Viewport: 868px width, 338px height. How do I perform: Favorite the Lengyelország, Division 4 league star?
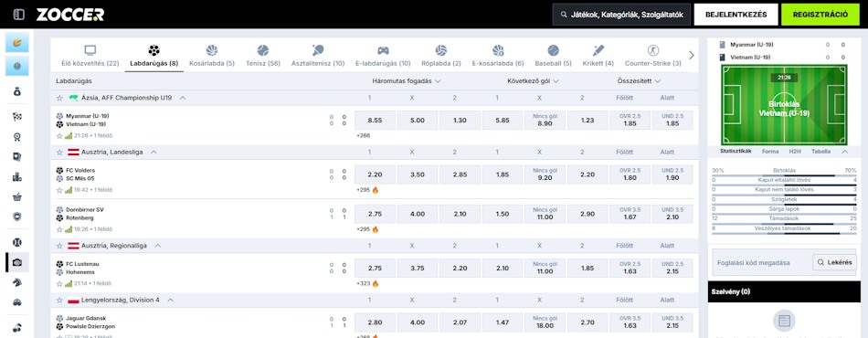[59, 300]
